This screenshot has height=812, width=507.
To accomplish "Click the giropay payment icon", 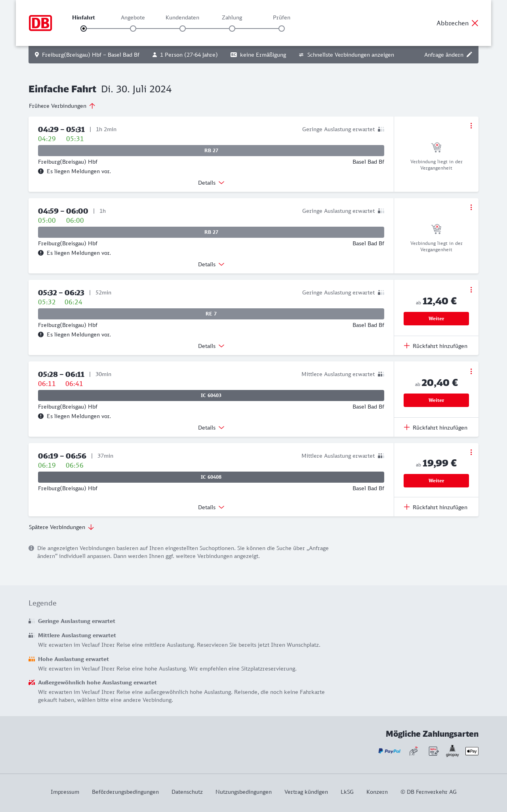I will pos(452,751).
